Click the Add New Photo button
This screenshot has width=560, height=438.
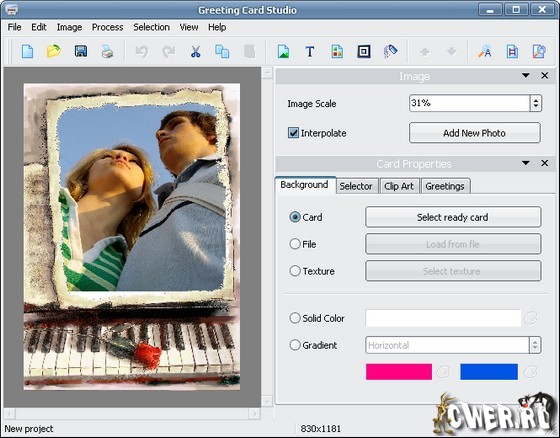[475, 133]
